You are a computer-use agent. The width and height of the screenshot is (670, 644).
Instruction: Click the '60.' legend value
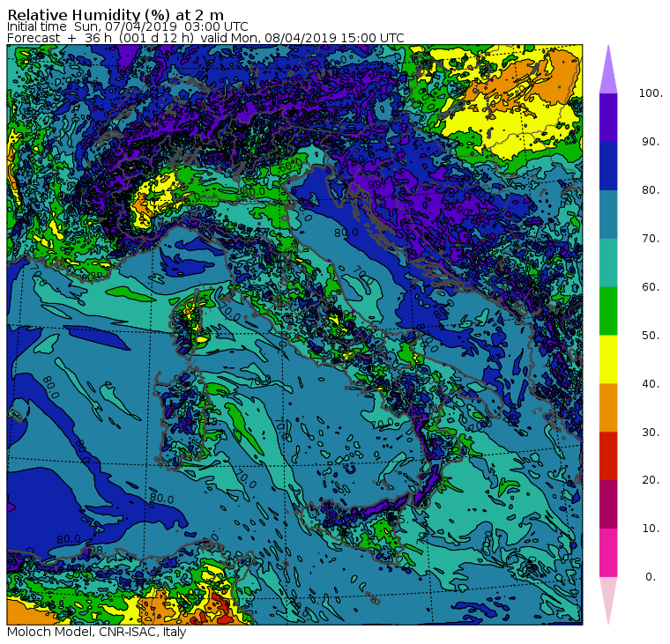[x=651, y=287]
